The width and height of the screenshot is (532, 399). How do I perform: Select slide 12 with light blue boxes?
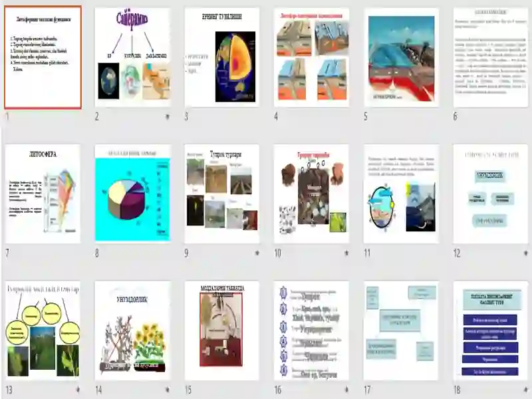tap(491, 194)
